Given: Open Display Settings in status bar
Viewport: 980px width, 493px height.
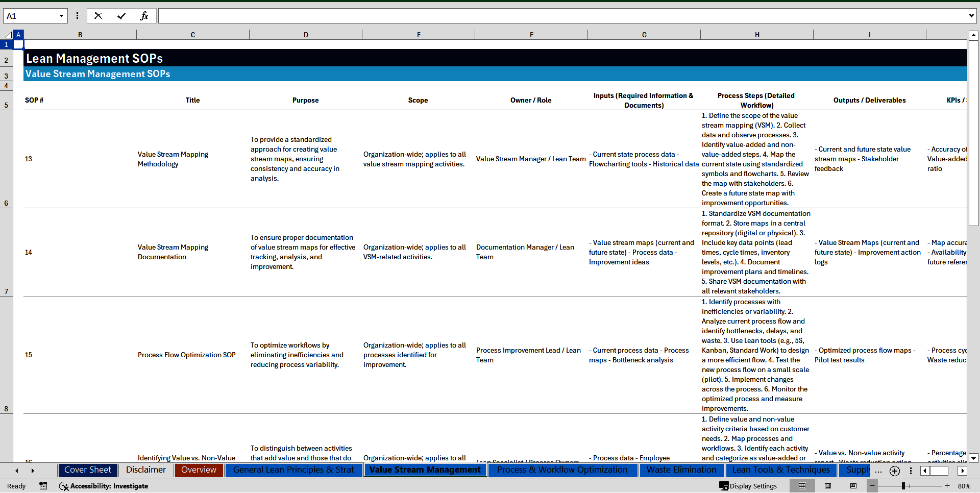Looking at the screenshot, I should (x=748, y=486).
